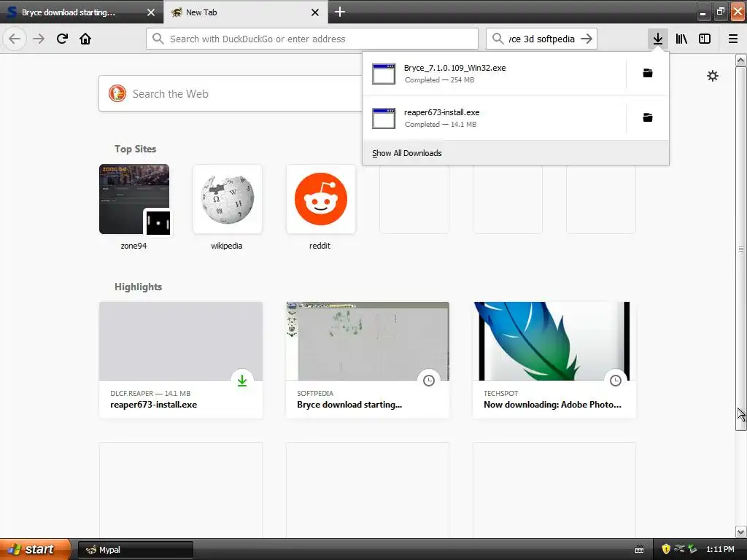Click the Top Sites section heading
The width and height of the screenshot is (747, 560).
[x=135, y=149]
